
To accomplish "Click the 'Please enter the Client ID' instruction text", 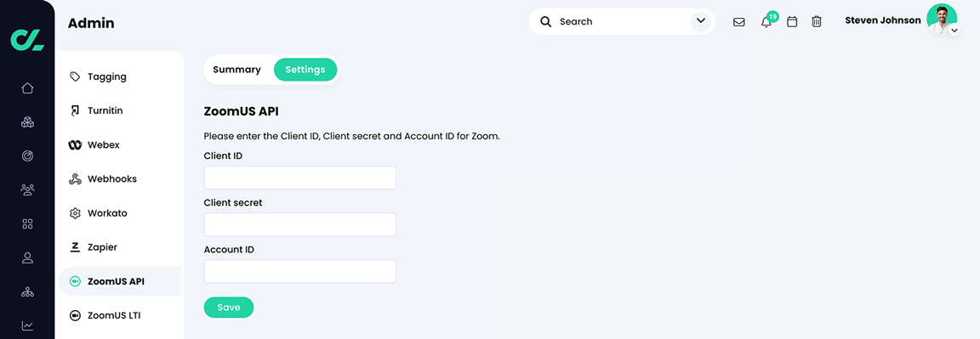I will click(352, 136).
